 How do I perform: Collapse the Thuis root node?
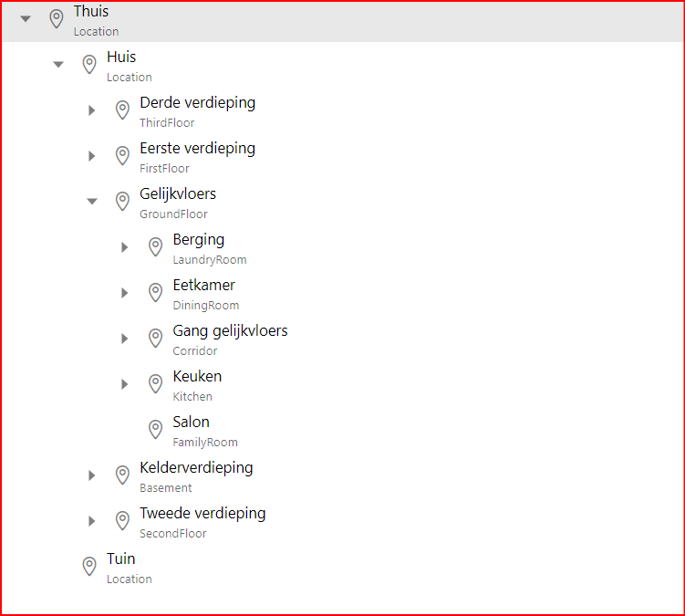[x=26, y=19]
